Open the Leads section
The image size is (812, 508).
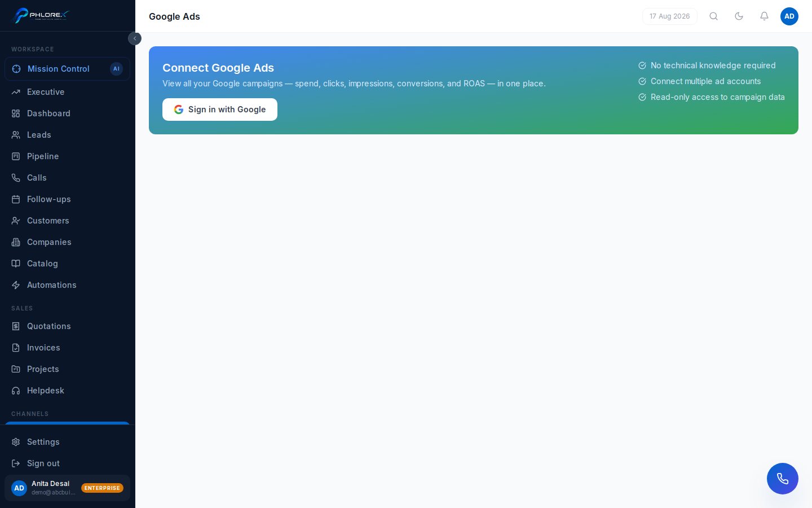click(x=67, y=135)
